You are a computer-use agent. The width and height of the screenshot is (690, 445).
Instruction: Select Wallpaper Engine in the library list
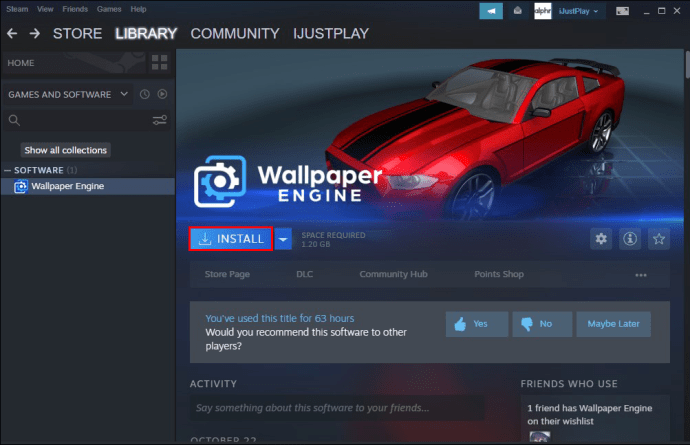88,186
